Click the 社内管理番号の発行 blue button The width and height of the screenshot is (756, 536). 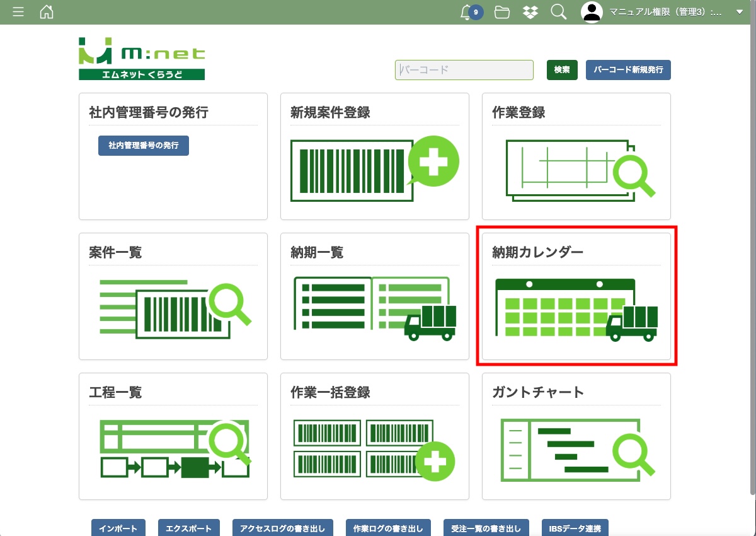(144, 146)
